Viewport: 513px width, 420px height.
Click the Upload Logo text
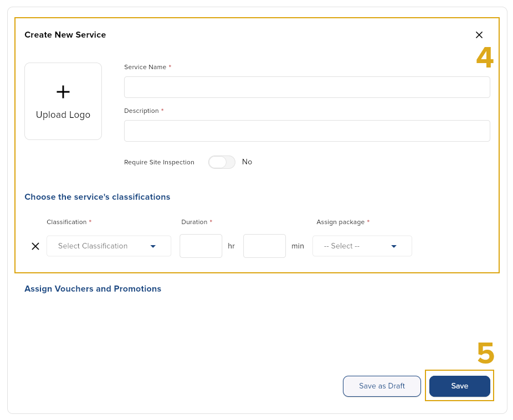63,115
